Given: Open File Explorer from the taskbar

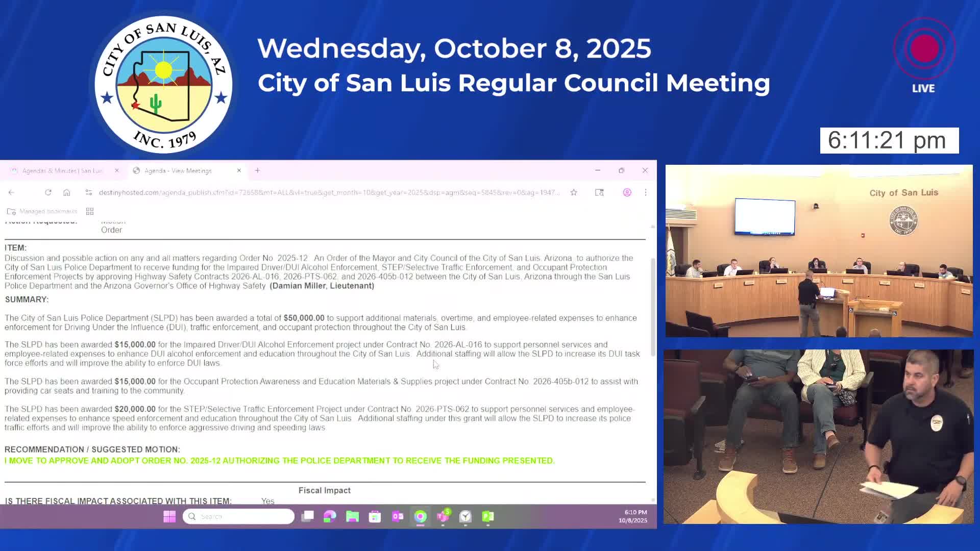Looking at the screenshot, I should [352, 516].
